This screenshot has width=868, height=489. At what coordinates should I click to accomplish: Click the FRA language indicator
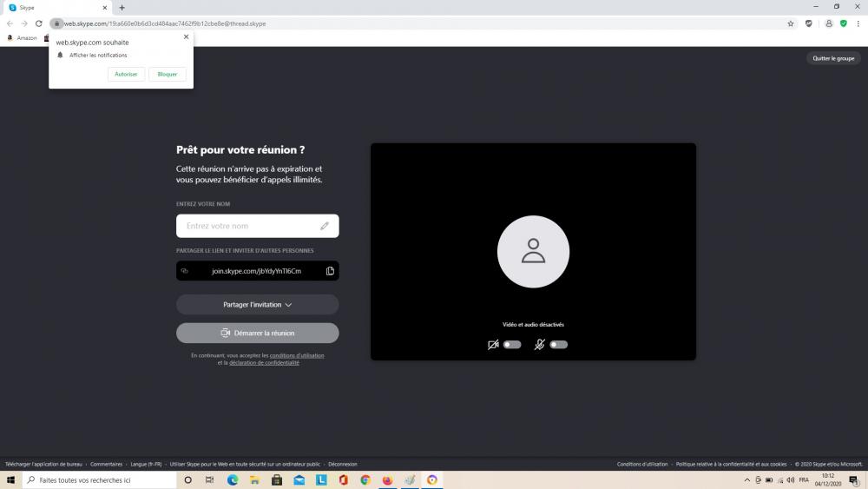click(x=804, y=479)
